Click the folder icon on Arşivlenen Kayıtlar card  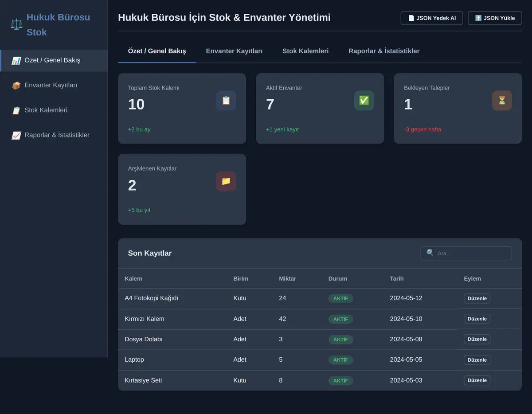point(226,181)
